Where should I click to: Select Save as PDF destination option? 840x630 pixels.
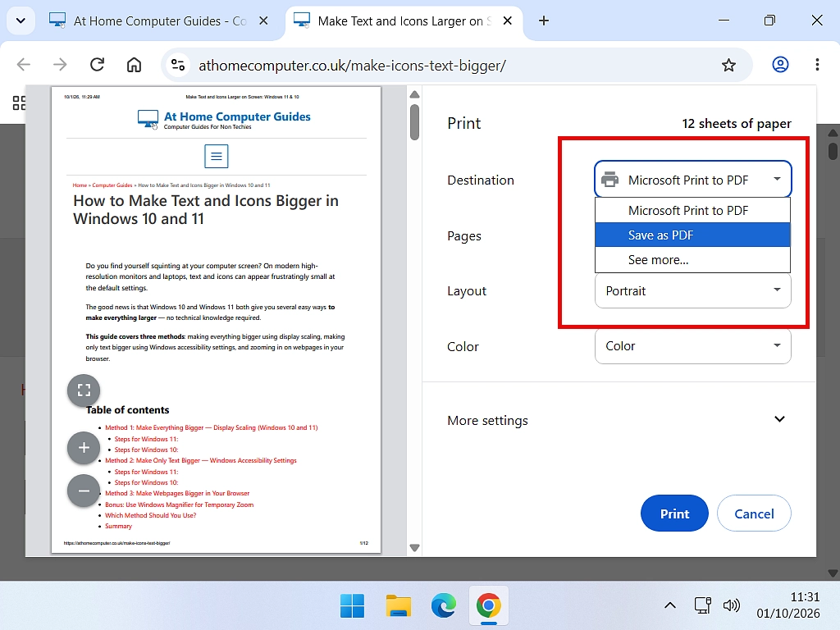tap(692, 235)
